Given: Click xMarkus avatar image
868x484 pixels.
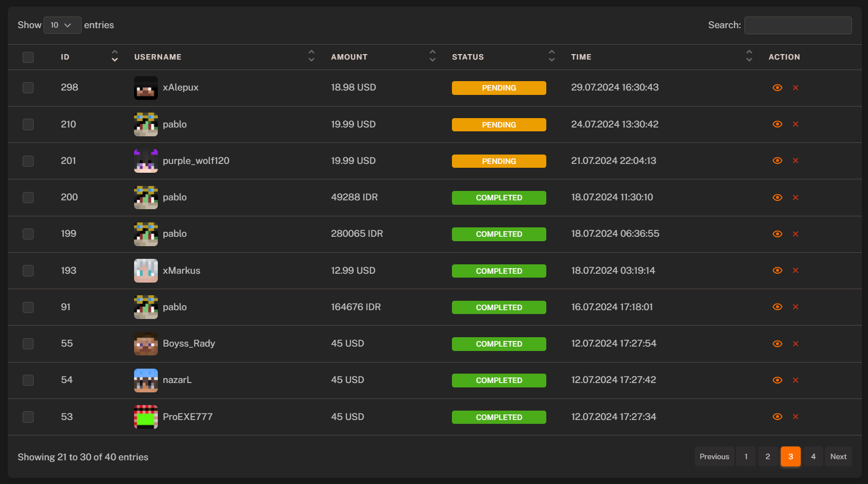Looking at the screenshot, I should 146,270.
